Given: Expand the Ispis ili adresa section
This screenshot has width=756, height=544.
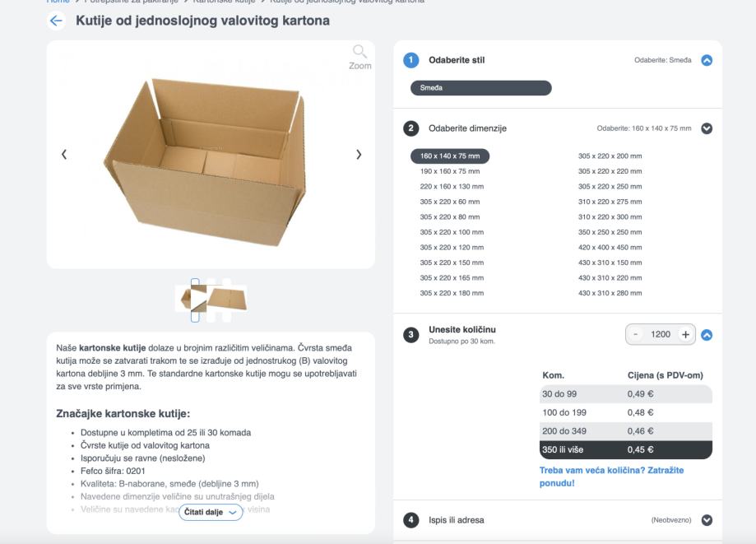Looking at the screenshot, I should point(706,520).
